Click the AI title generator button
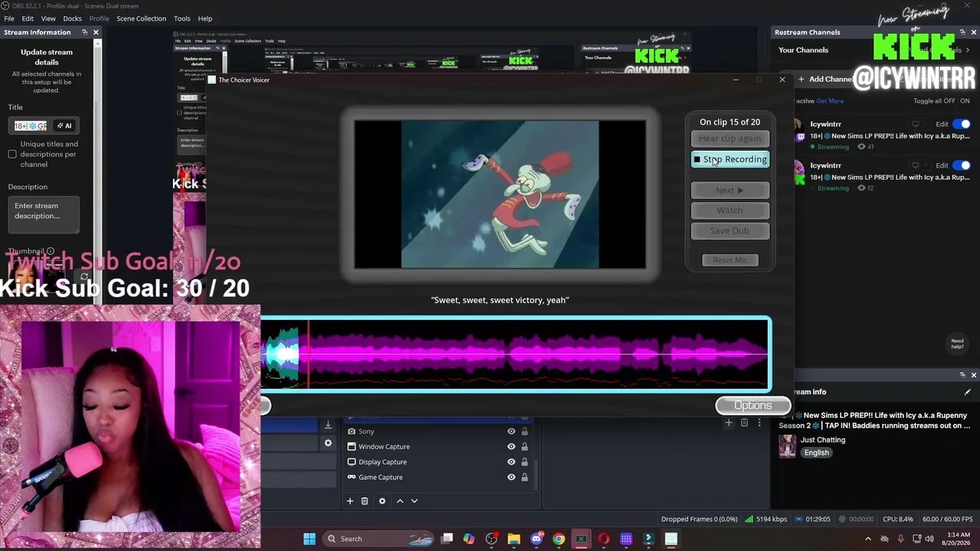Screen dimensions: 980x551 coord(64,126)
